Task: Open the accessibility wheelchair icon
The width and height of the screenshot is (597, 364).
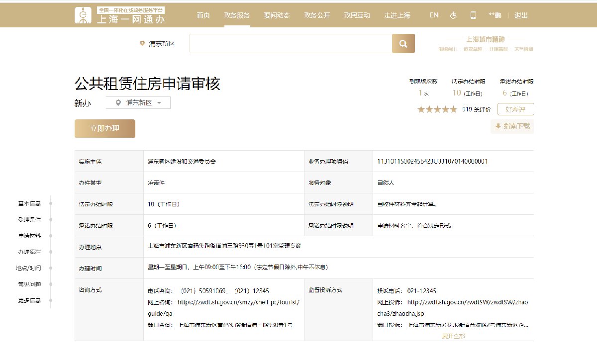Action: [453, 15]
